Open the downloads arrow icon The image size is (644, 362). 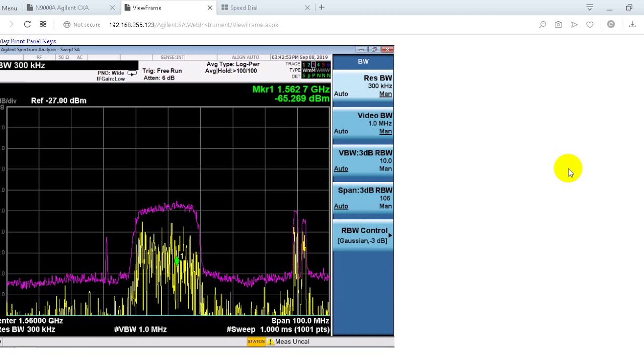[x=632, y=25]
